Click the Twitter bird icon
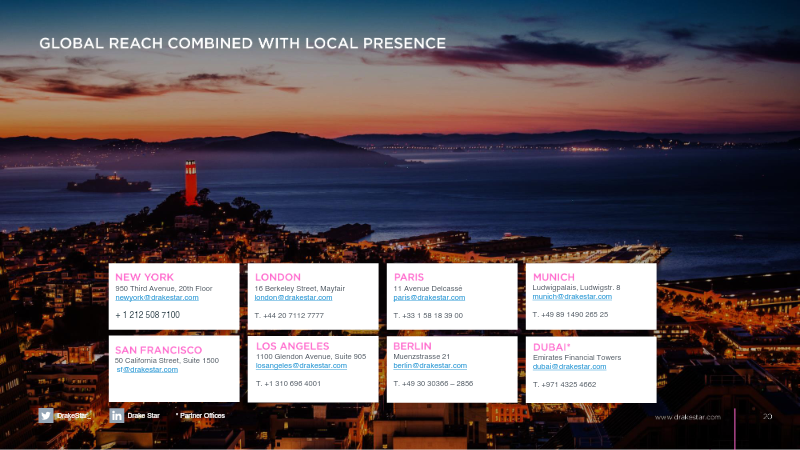Viewport: 800px width, 450px height. tap(45, 415)
